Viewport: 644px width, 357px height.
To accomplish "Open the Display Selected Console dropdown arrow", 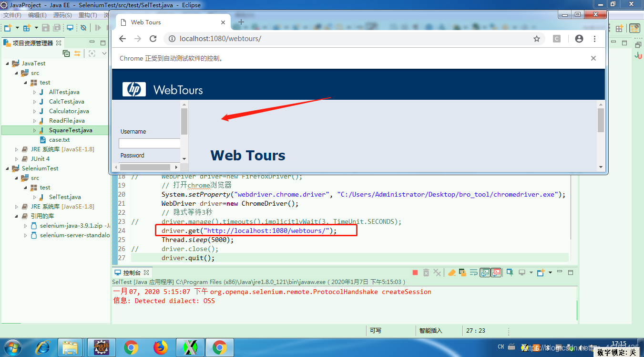I will point(531,273).
